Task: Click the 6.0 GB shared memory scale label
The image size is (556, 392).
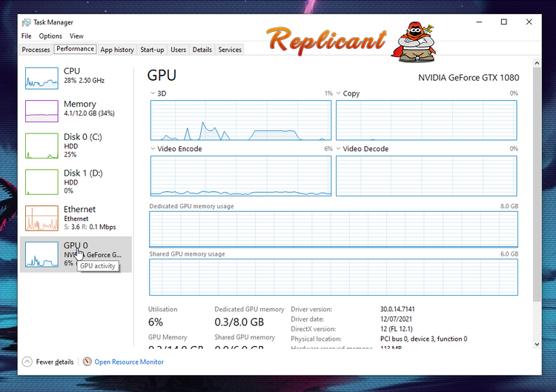Action: 509,253
